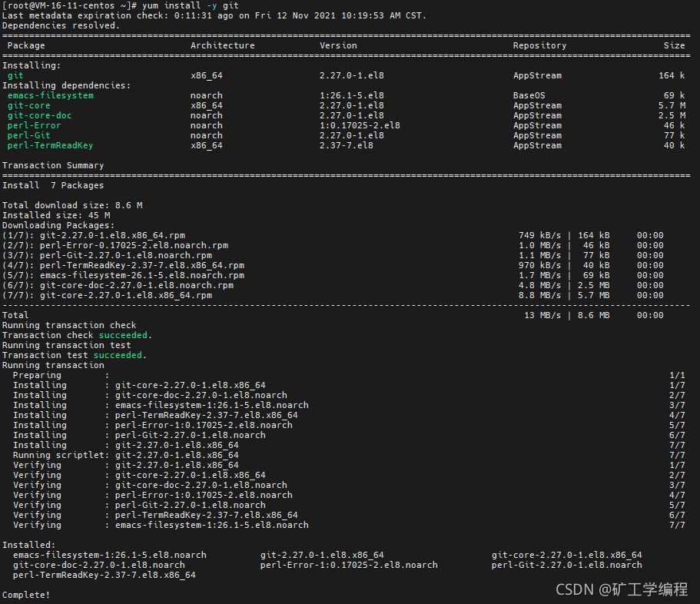Click 'Installing : emacs-filesystem-1:26.1-5.el8.noarch' line
Viewport: 700px width, 604px height.
pos(349,405)
